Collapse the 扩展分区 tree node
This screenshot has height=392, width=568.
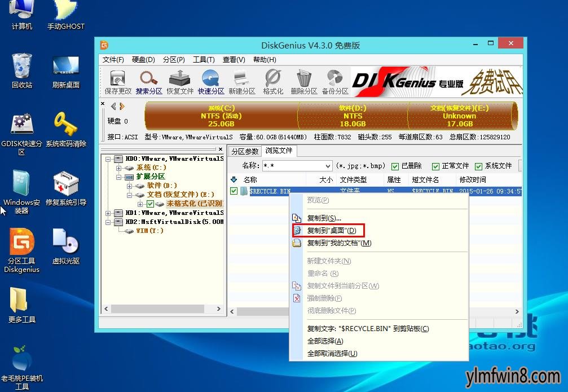pyautogui.click(x=118, y=177)
